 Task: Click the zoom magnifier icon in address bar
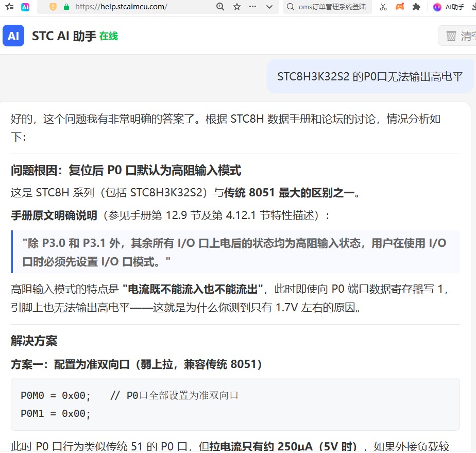[x=220, y=7]
